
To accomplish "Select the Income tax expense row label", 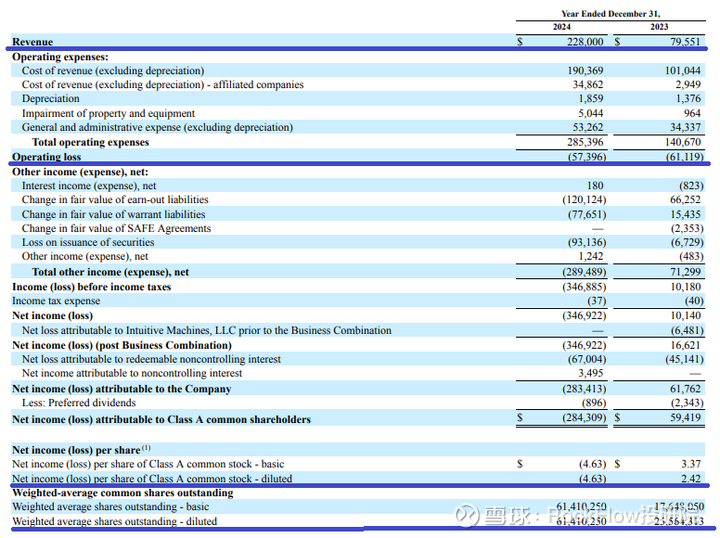I will click(x=56, y=301).
